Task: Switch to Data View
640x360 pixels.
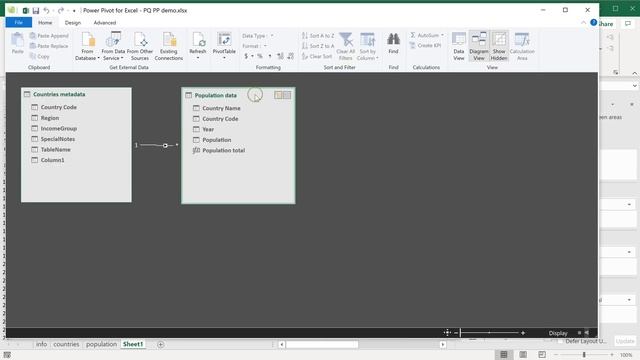Action: (x=458, y=47)
